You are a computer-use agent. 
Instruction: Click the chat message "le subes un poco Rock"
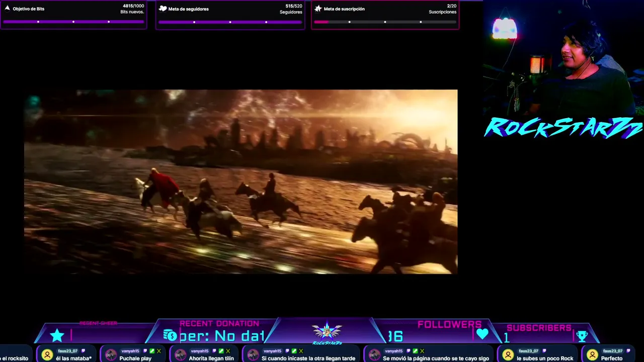click(545, 358)
